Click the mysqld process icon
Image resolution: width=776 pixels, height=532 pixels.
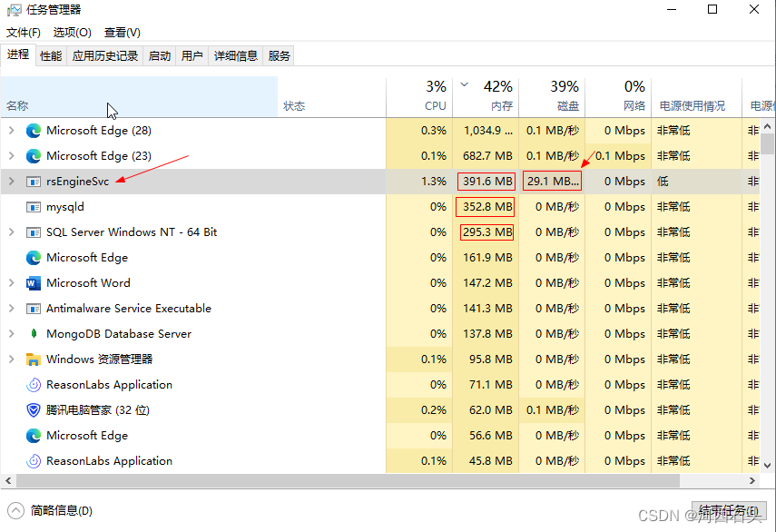pyautogui.click(x=34, y=207)
